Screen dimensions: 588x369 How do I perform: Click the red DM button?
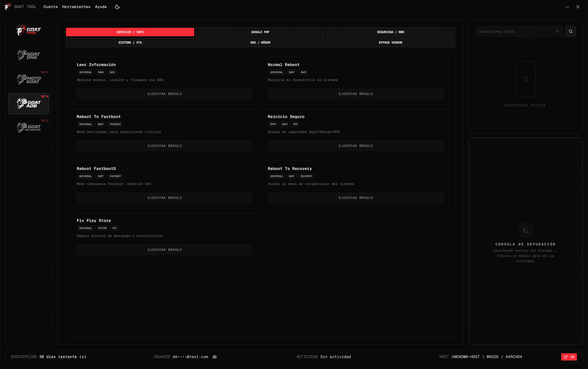point(569,357)
